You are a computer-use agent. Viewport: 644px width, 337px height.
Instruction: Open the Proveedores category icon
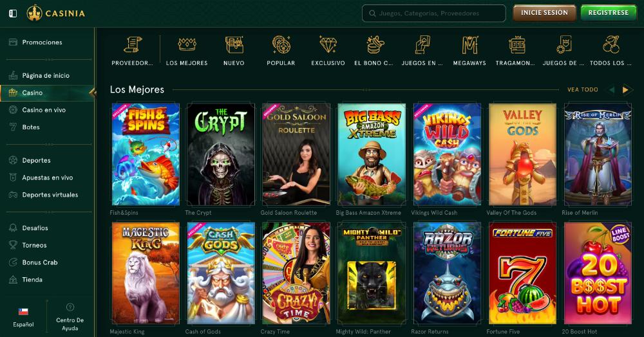click(x=133, y=44)
